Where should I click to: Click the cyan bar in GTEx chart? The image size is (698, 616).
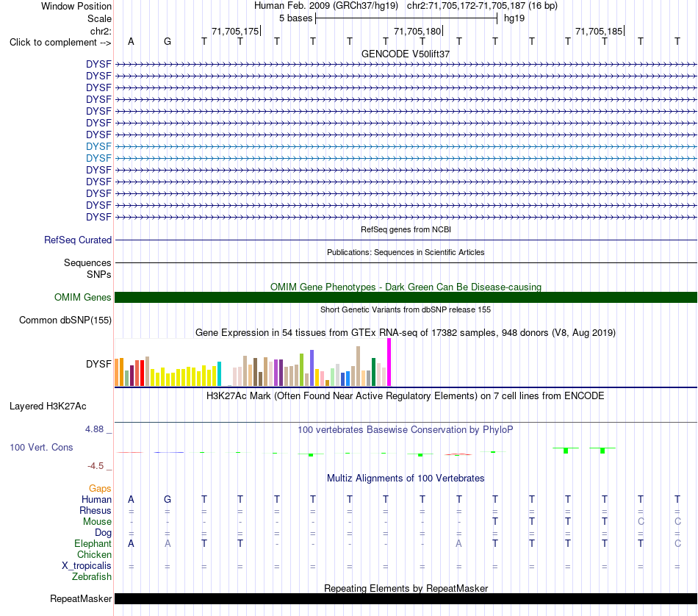point(219,373)
